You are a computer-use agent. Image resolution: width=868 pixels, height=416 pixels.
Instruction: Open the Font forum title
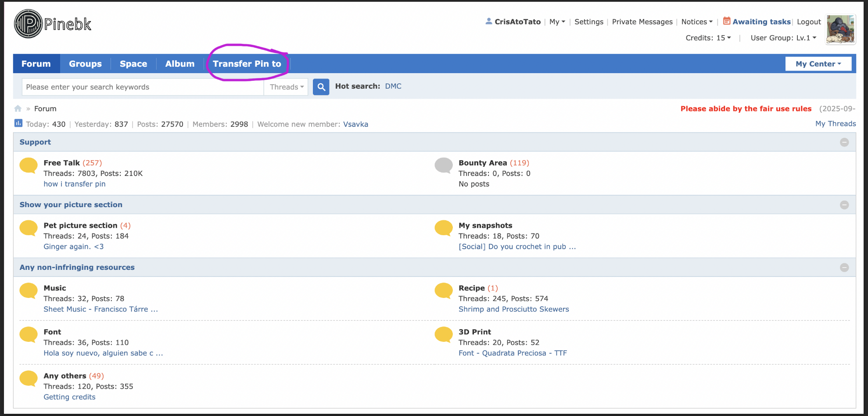click(x=52, y=332)
